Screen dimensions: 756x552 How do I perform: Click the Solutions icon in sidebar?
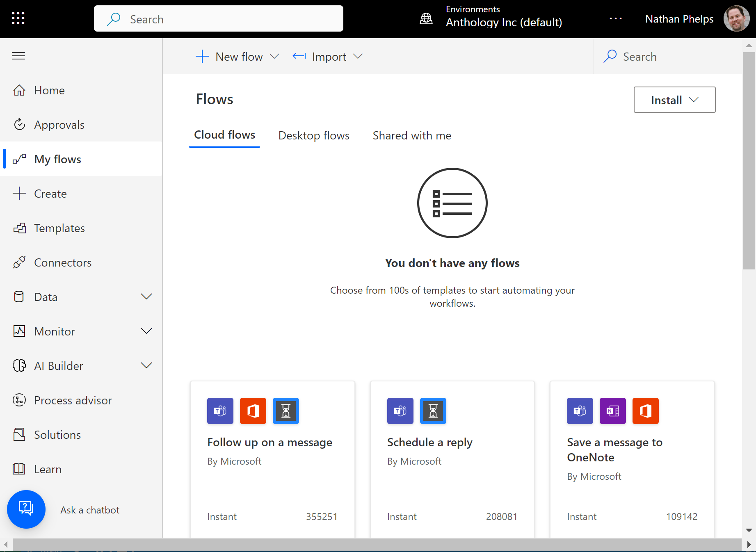tap(19, 435)
